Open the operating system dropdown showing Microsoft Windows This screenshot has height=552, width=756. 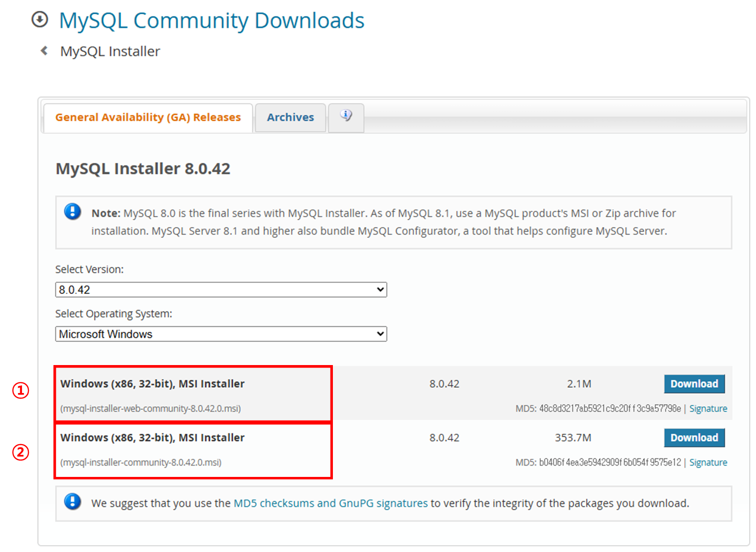(221, 334)
